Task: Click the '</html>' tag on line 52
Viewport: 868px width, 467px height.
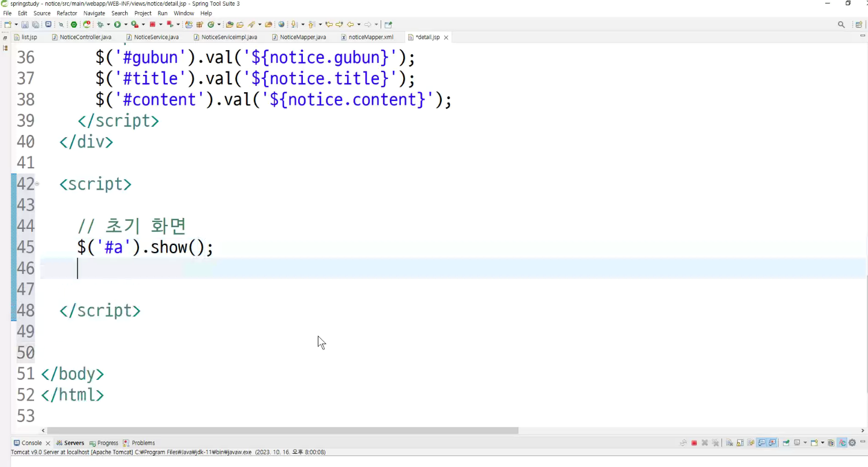Action: click(72, 395)
